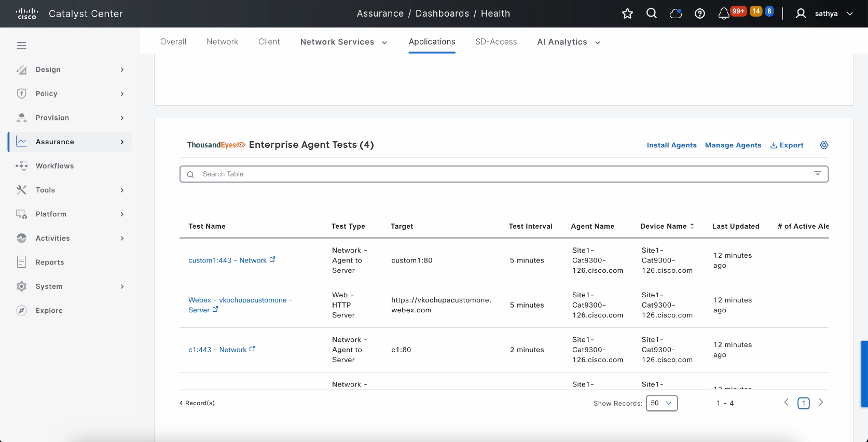This screenshot has height=442, width=868.
Task: Open the Show Records 50 dropdown
Action: click(x=662, y=403)
